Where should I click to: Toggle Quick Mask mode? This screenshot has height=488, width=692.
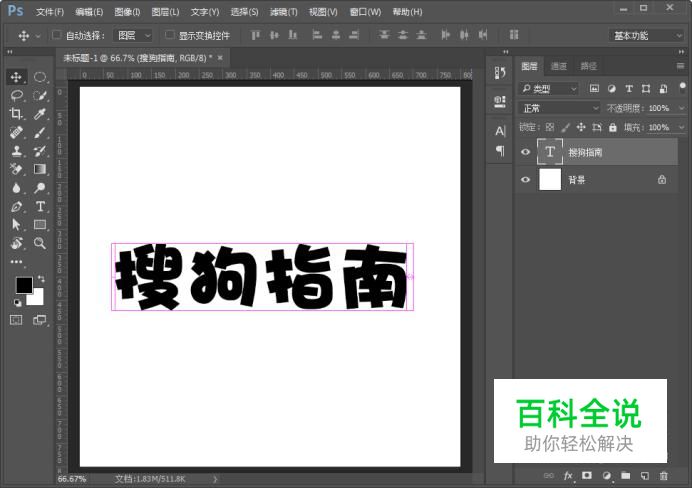16,320
